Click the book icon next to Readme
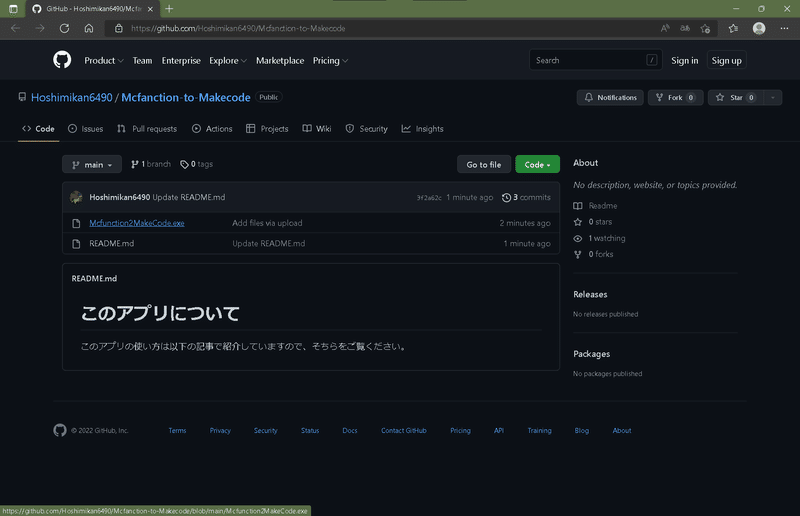The image size is (800, 516). (x=578, y=206)
